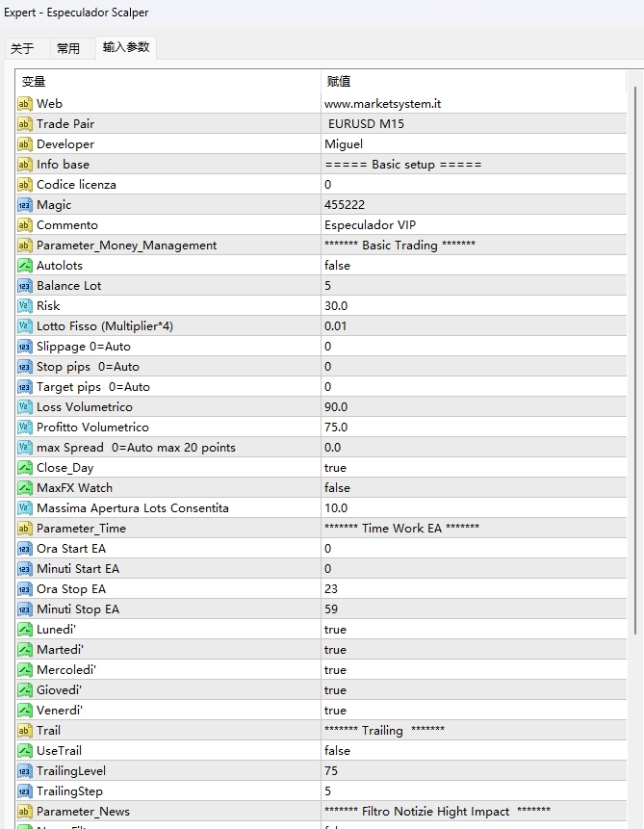
Task: Toggle the UseTrail false value
Action: click(338, 751)
